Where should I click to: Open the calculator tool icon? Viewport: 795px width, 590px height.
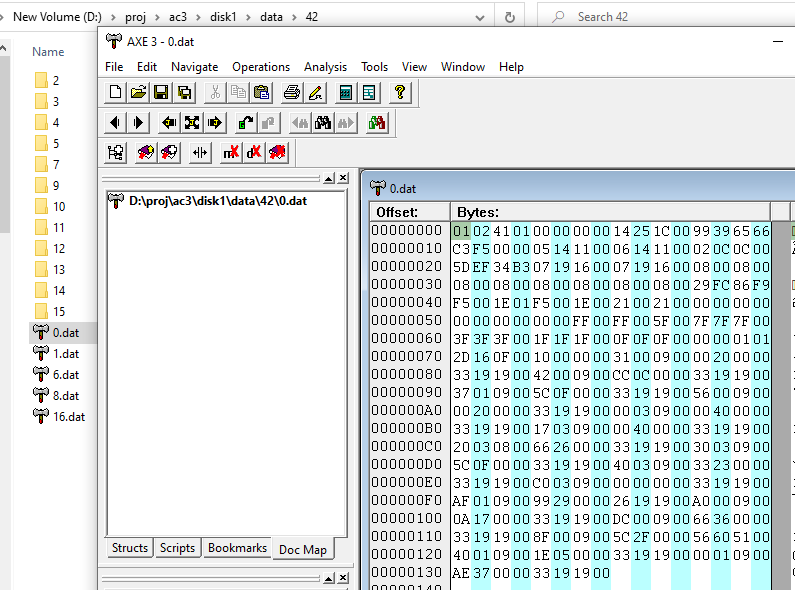(346, 93)
